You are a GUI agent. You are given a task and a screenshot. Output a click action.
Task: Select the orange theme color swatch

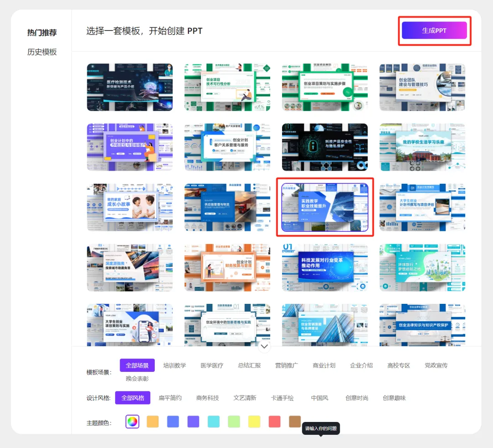[153, 422]
